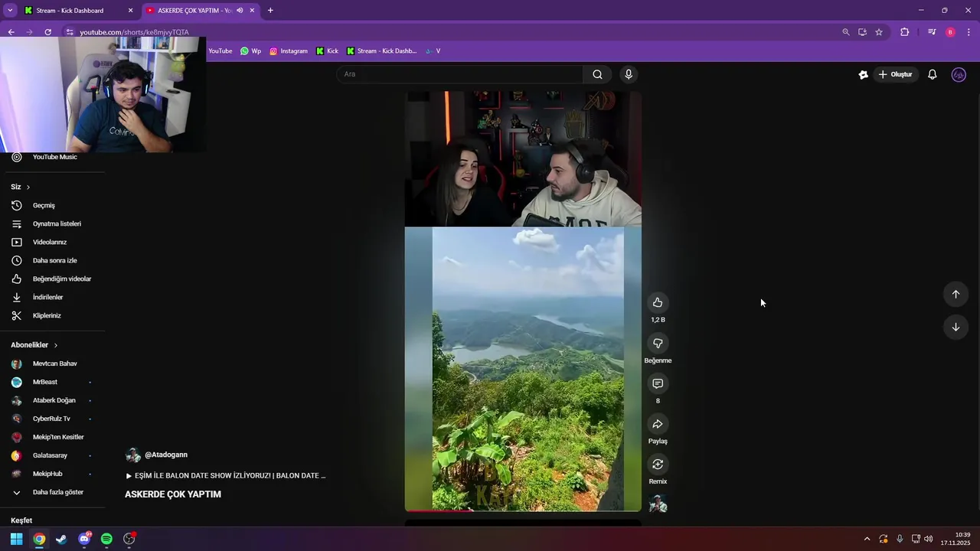Screen dimensions: 980x551
Task: Like the short with thumbs up icon
Action: 658,302
